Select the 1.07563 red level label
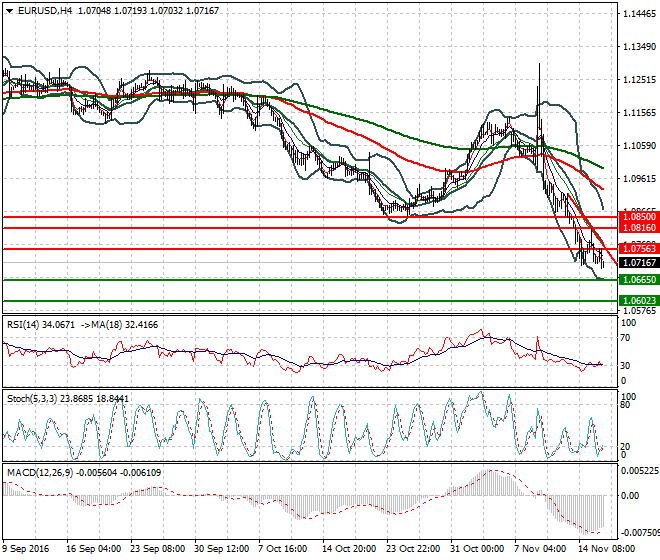The image size is (660, 560). click(639, 248)
